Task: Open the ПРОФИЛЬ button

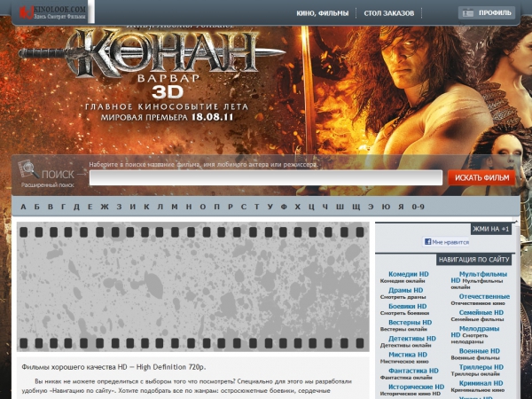Action: coord(487,13)
